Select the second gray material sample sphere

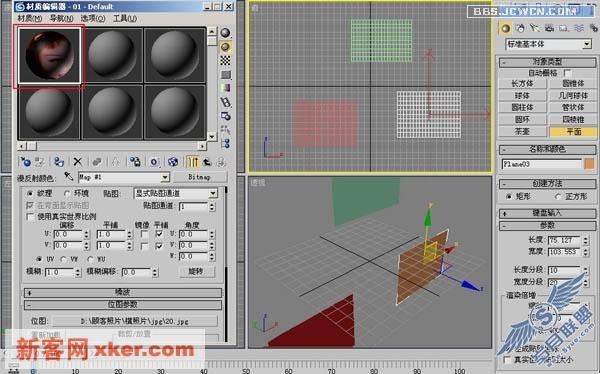coord(112,55)
